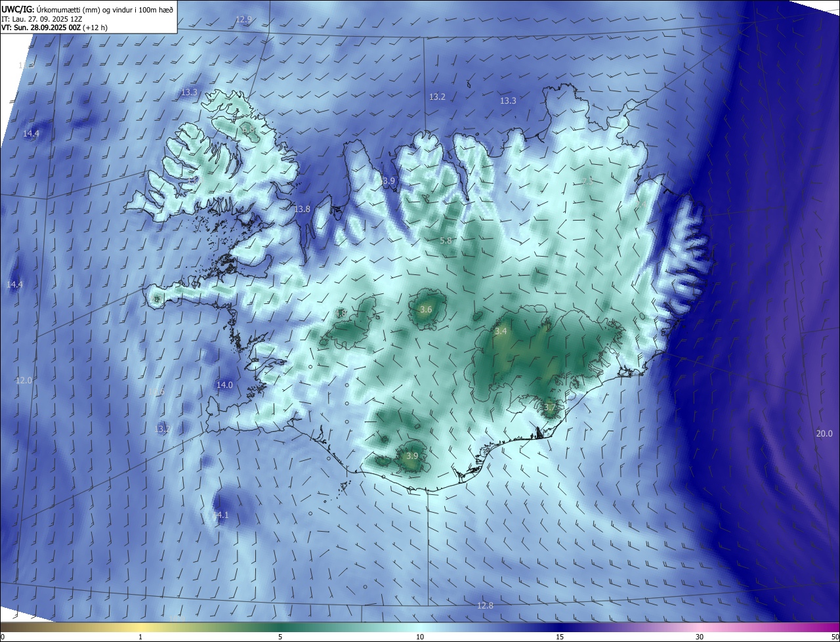Image resolution: width=840 pixels, height=642 pixels.
Task: Click the colorbar tick label 1
Action: coord(140,637)
